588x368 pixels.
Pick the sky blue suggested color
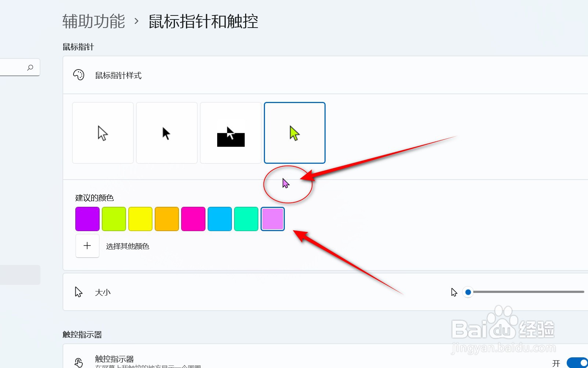tap(220, 219)
